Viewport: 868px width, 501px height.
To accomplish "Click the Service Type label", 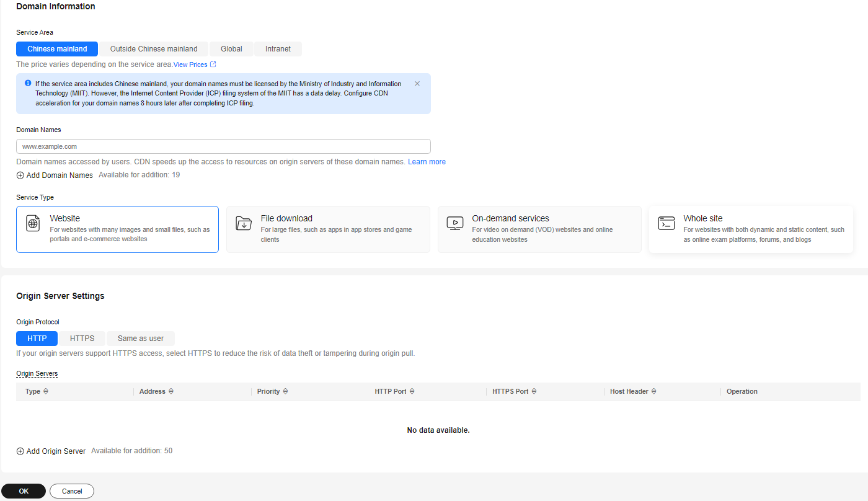I will (x=35, y=197).
